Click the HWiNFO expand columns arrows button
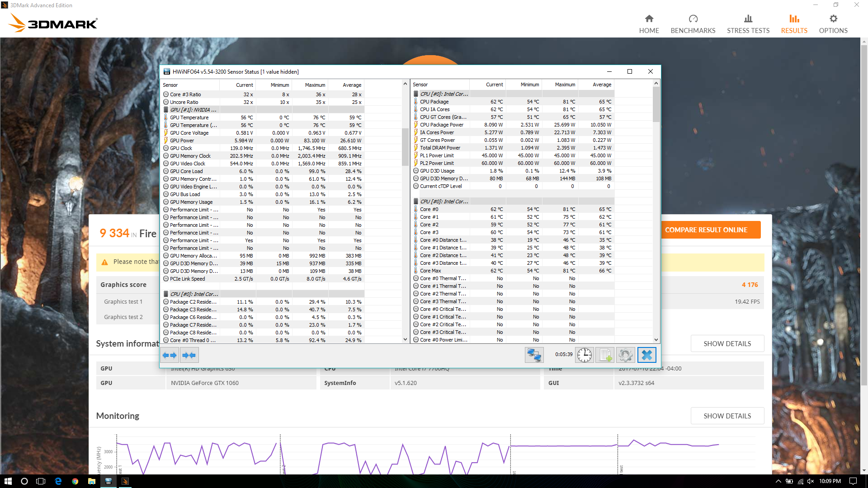The image size is (868, 488). point(170,355)
